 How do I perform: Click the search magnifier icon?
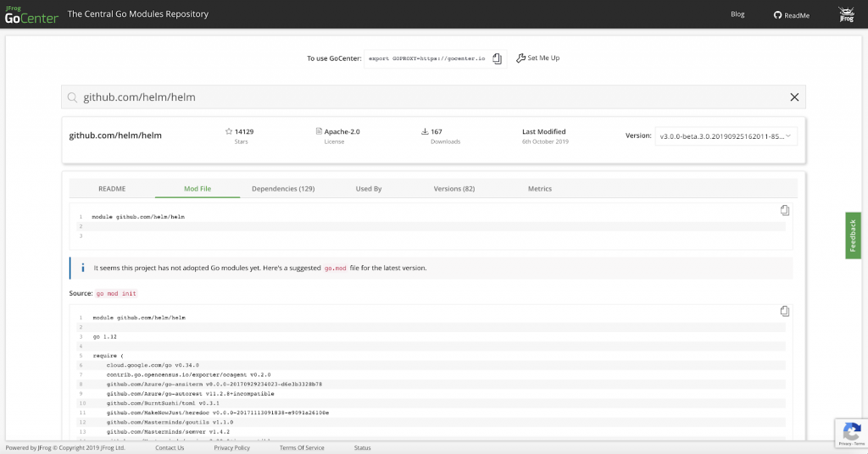tap(73, 97)
